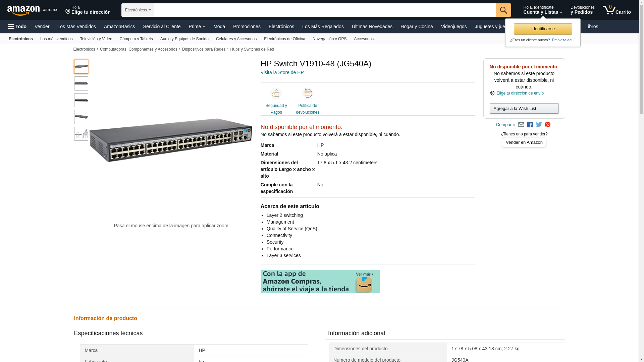Click the magnifying glass search button
This screenshot has height=362, width=644.
tap(503, 10)
